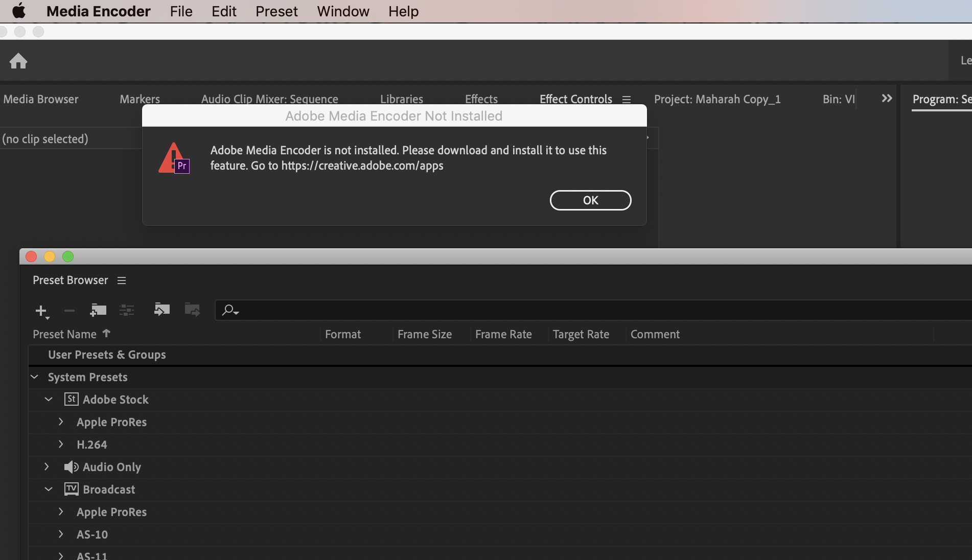Expand the Apple ProRes presets under Adobe Stock
Viewport: 972px width, 560px height.
(x=61, y=422)
